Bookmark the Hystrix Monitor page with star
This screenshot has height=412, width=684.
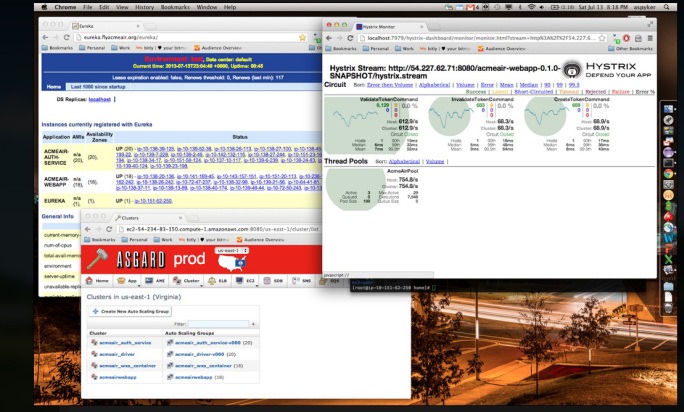[x=602, y=38]
